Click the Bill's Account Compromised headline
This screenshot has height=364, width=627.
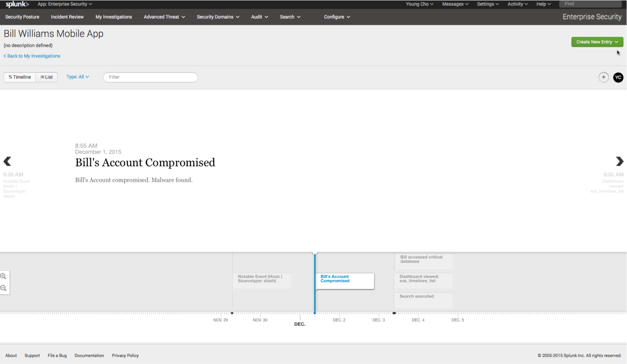(x=145, y=163)
